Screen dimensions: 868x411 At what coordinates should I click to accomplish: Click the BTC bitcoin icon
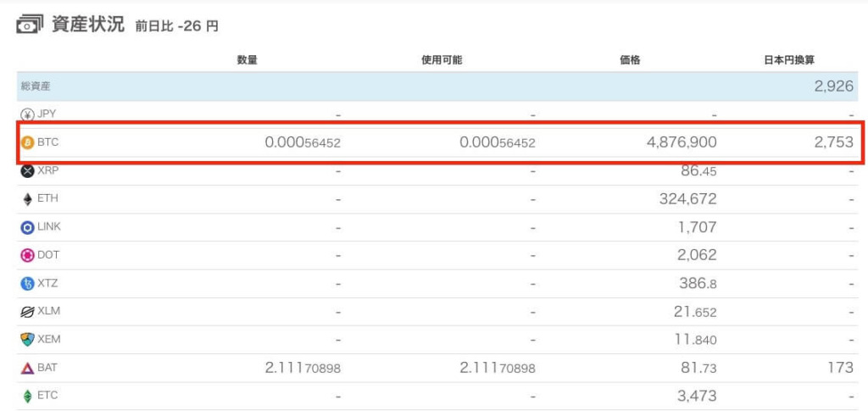(x=27, y=142)
